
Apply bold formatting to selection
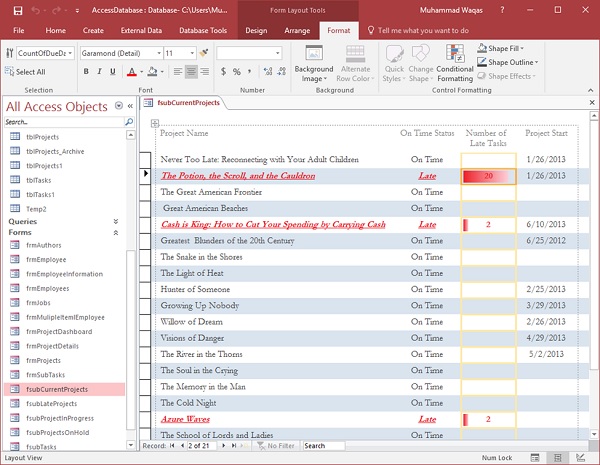[x=86, y=72]
